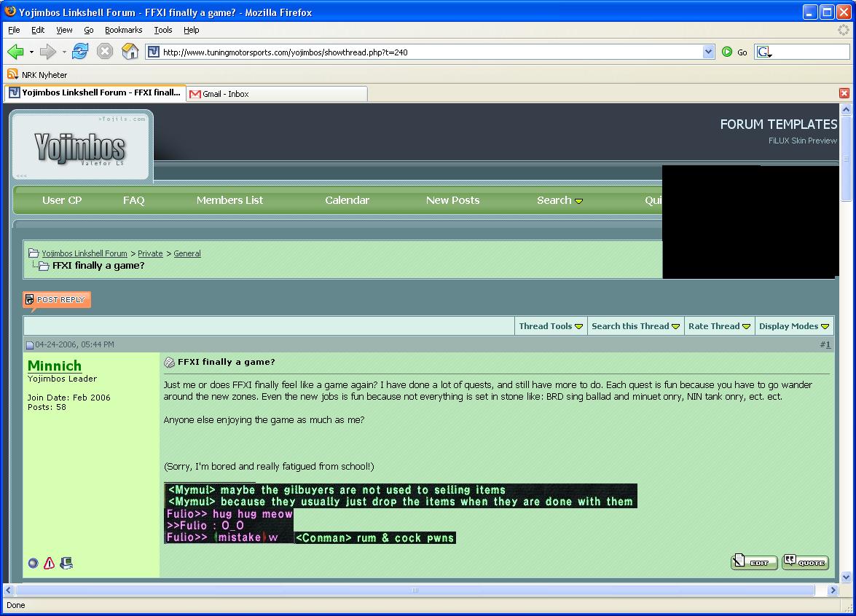Click the red report post warning icon

tap(49, 563)
